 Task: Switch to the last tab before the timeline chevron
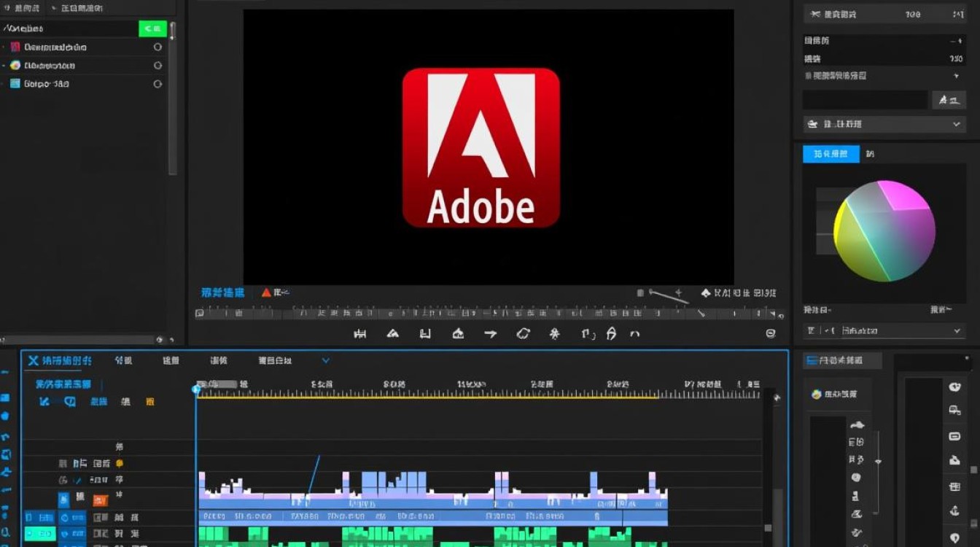click(276, 360)
